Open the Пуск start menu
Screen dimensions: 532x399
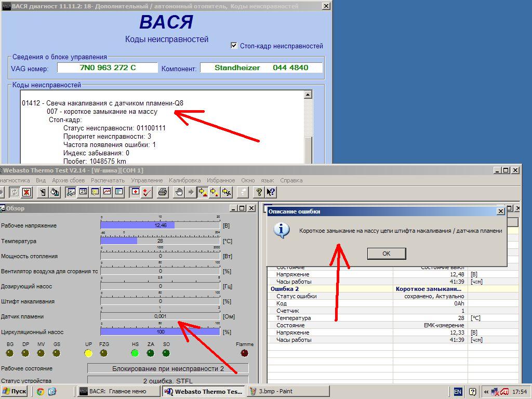14,392
